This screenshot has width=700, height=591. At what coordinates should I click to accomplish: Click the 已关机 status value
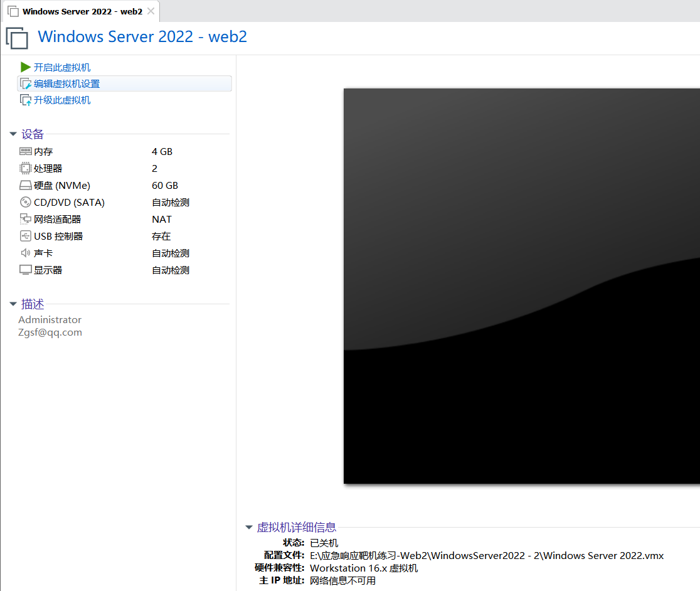tap(324, 543)
